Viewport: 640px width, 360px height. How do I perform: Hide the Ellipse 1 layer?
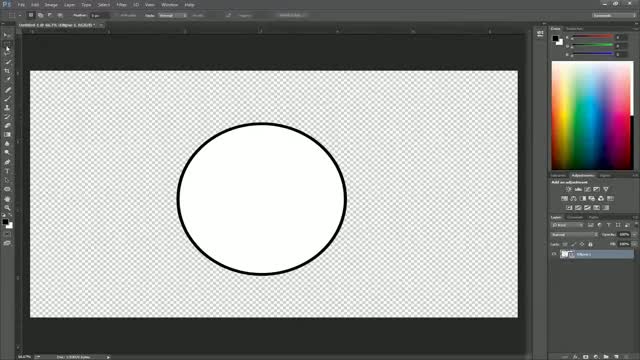[x=554, y=254]
